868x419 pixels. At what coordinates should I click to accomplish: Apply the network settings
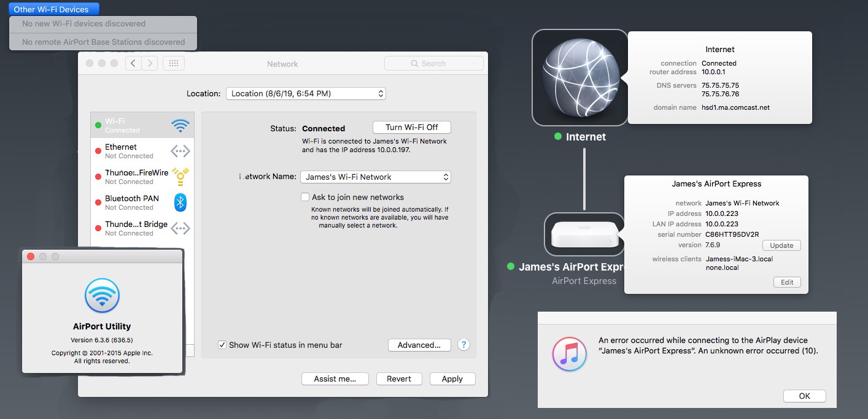(x=452, y=379)
